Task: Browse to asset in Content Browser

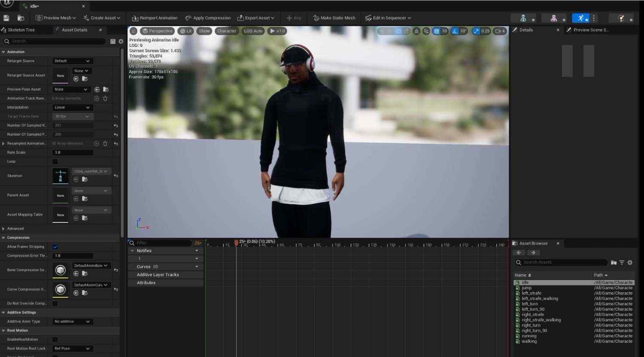Action: [x=21, y=18]
